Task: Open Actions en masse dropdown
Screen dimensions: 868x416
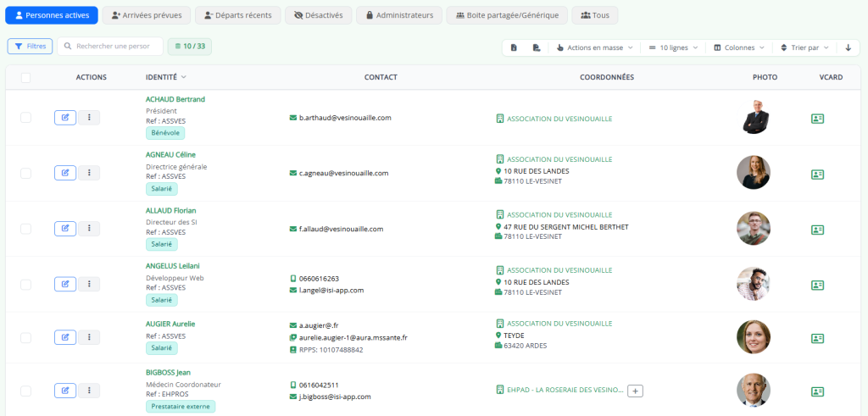Action: pyautogui.click(x=595, y=47)
